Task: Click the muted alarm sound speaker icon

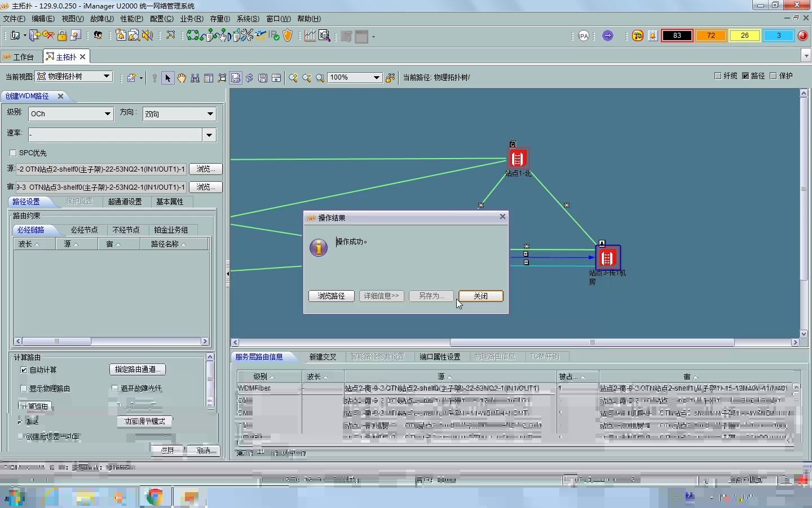Action: 148,36
